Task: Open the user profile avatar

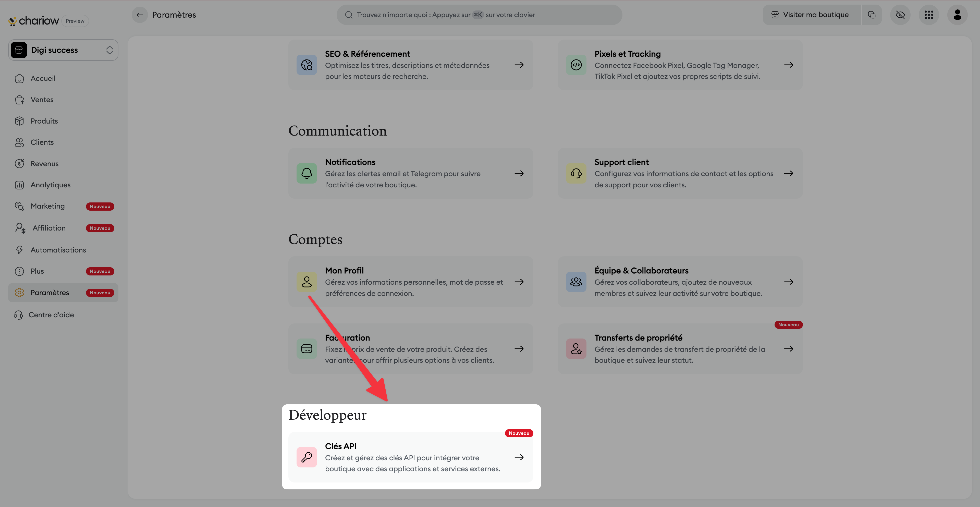Action: pyautogui.click(x=957, y=15)
